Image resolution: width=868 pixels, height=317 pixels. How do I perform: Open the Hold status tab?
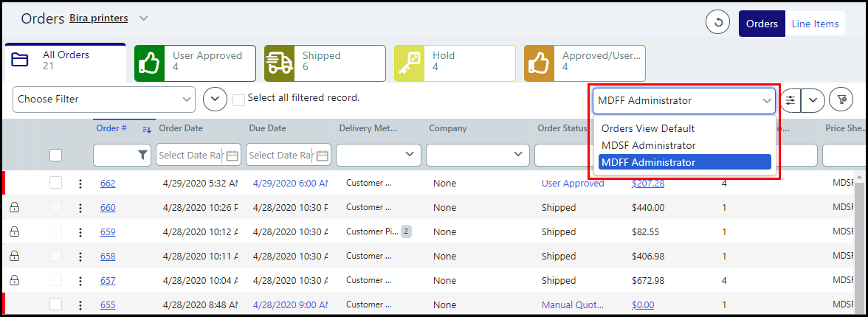[x=455, y=63]
